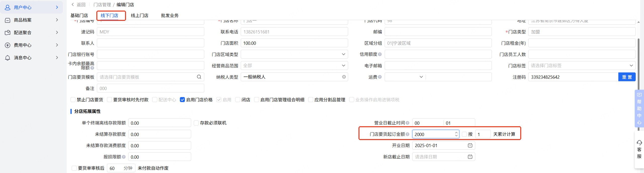Click 营业日截止时间 hour field 00
Image resolution: width=644 pixels, height=173 pixels.
428,123
